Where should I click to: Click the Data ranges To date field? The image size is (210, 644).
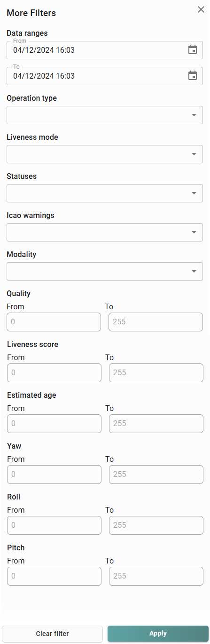click(x=105, y=76)
